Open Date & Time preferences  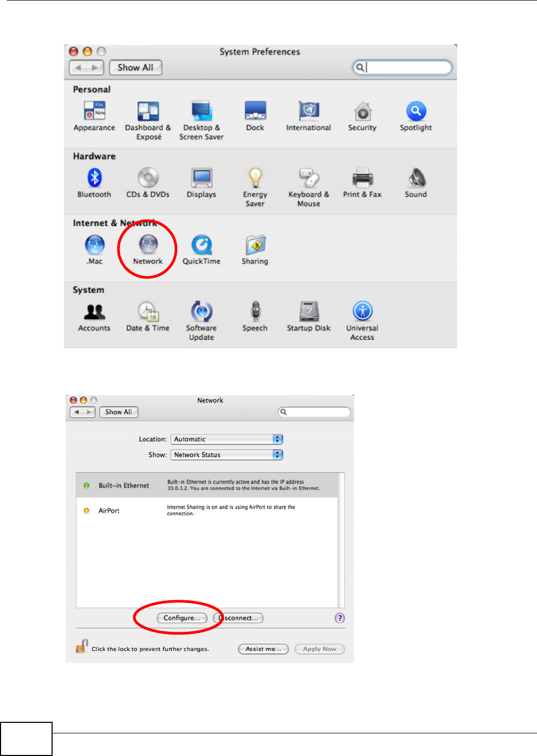(148, 317)
